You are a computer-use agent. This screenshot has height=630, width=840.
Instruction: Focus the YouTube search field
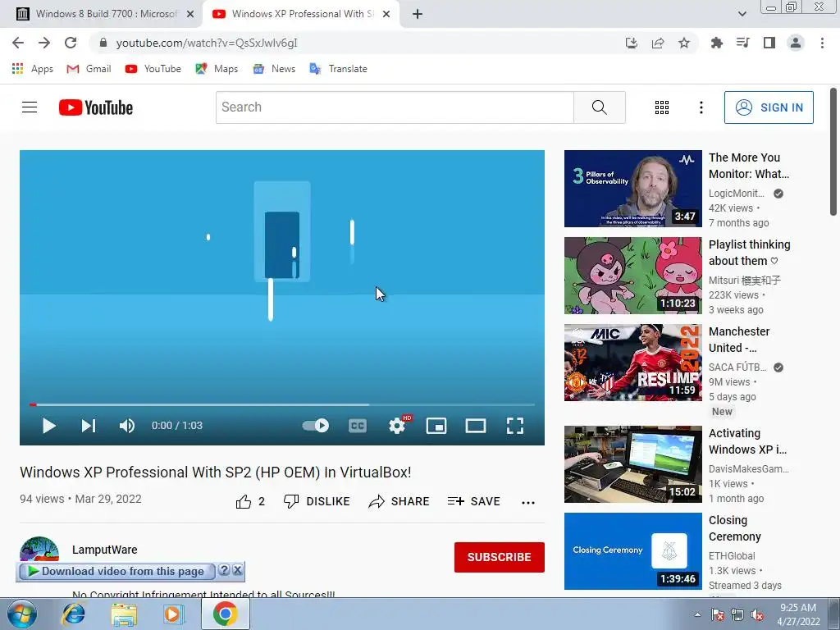[x=395, y=107]
